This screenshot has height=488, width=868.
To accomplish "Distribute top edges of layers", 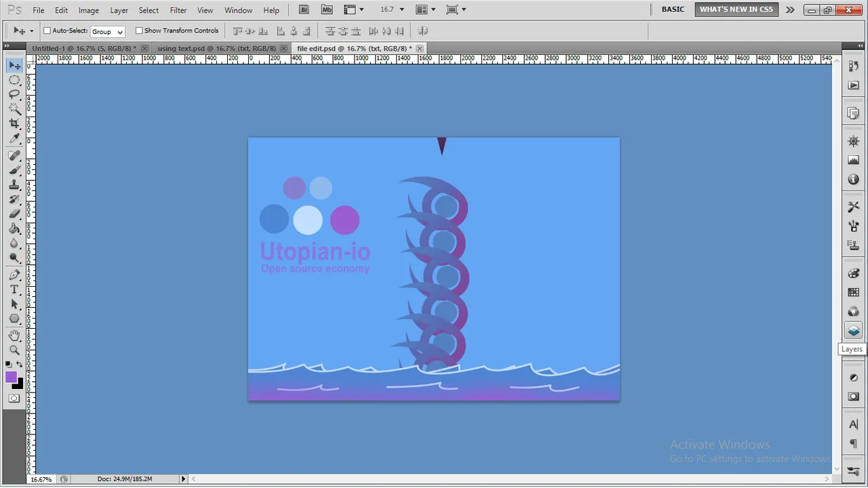I will click(330, 30).
